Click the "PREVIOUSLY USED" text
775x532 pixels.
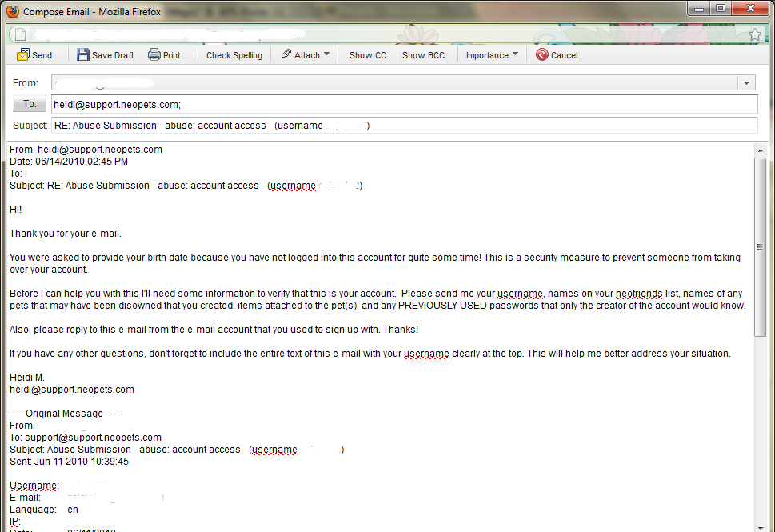pyautogui.click(x=442, y=306)
